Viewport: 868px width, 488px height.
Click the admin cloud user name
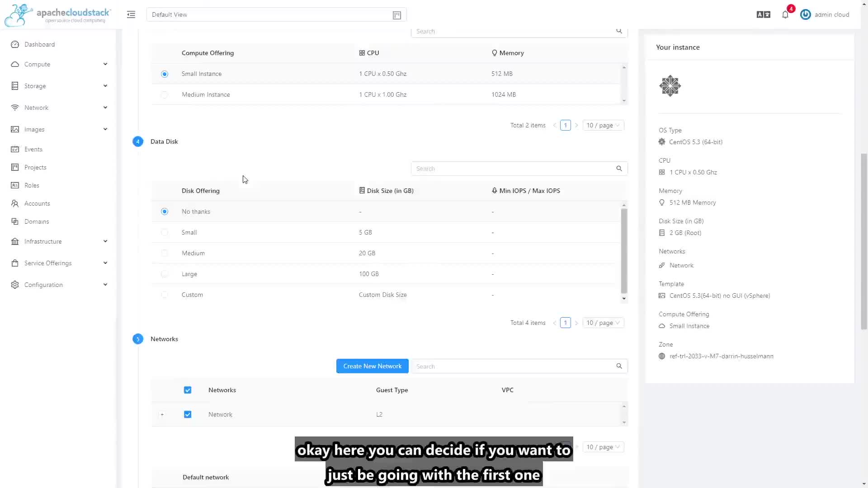click(832, 14)
